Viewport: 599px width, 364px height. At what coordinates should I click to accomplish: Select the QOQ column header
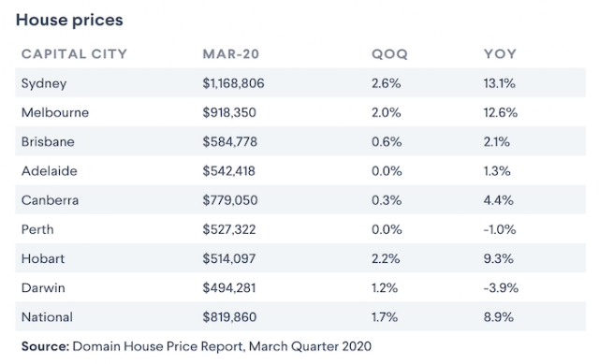click(x=389, y=54)
